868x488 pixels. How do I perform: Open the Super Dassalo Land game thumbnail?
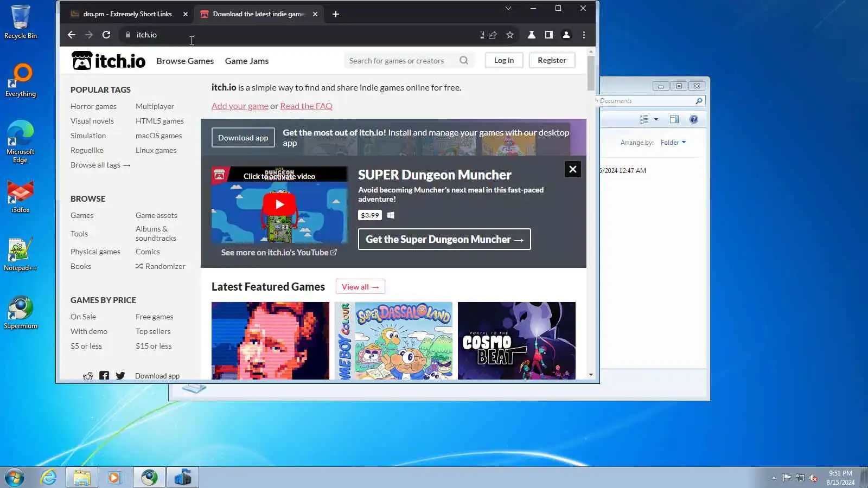[x=393, y=341]
